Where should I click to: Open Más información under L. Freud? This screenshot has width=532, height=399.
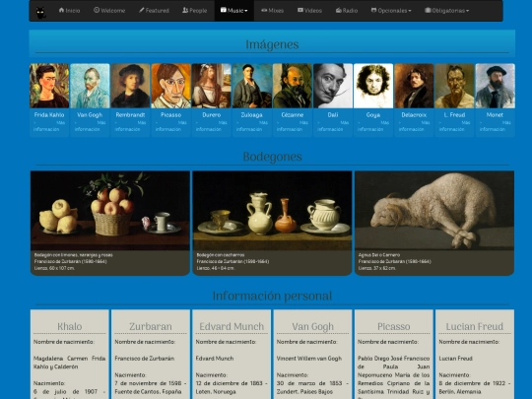[x=454, y=126]
